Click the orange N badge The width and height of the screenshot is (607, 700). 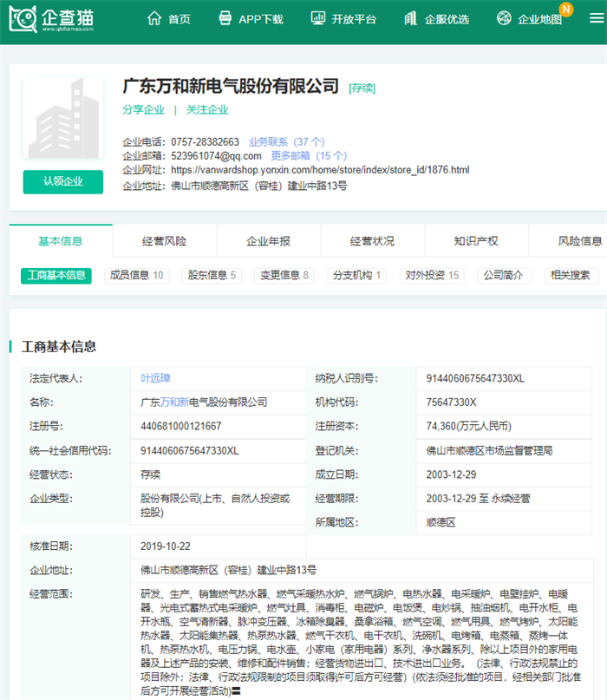click(566, 10)
